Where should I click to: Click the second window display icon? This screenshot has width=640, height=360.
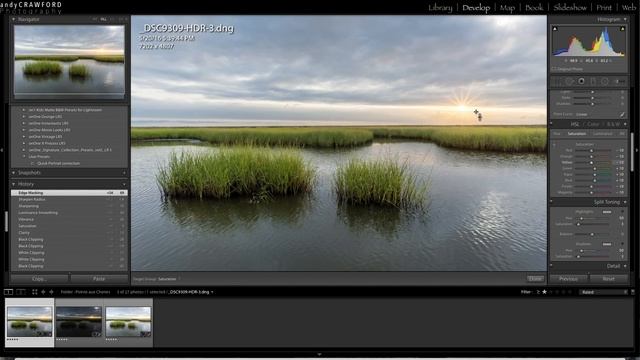tap(21, 292)
